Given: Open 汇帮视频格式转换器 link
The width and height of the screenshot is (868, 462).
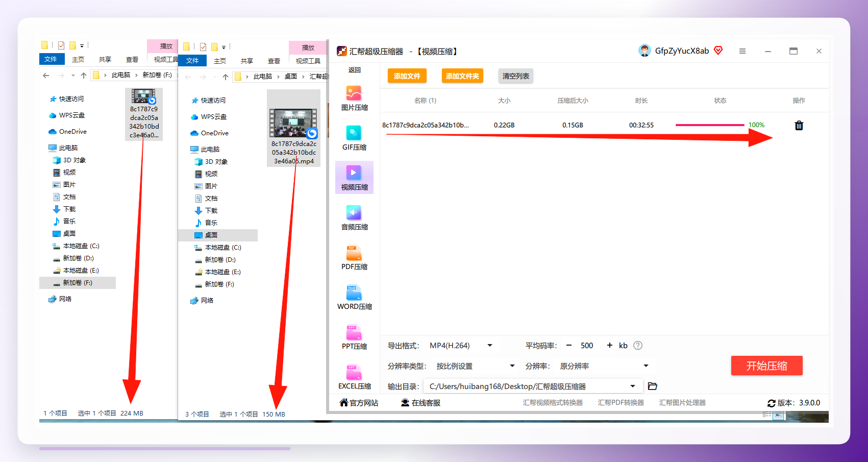Looking at the screenshot, I should pos(553,403).
